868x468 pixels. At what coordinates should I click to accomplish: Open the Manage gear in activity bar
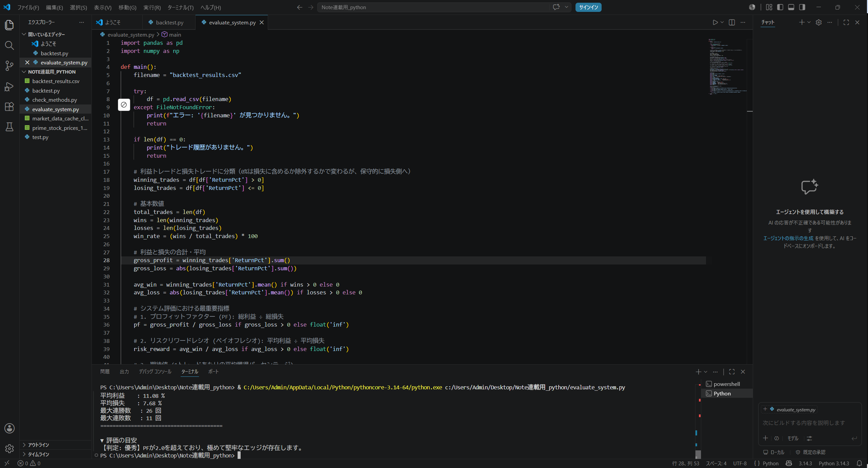click(9, 449)
